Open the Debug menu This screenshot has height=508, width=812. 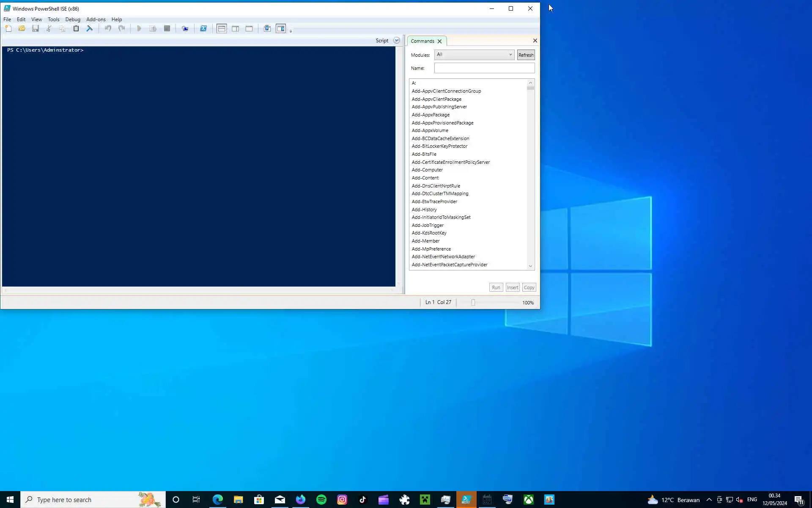[x=73, y=19]
